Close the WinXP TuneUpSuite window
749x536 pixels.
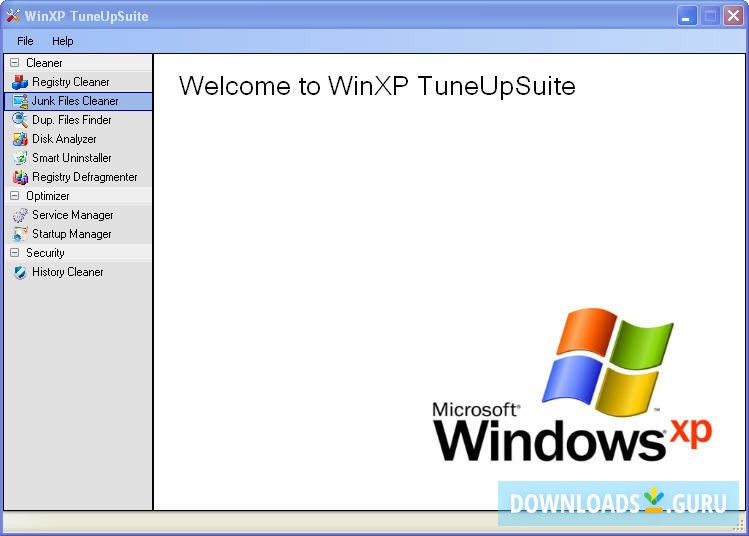733,16
